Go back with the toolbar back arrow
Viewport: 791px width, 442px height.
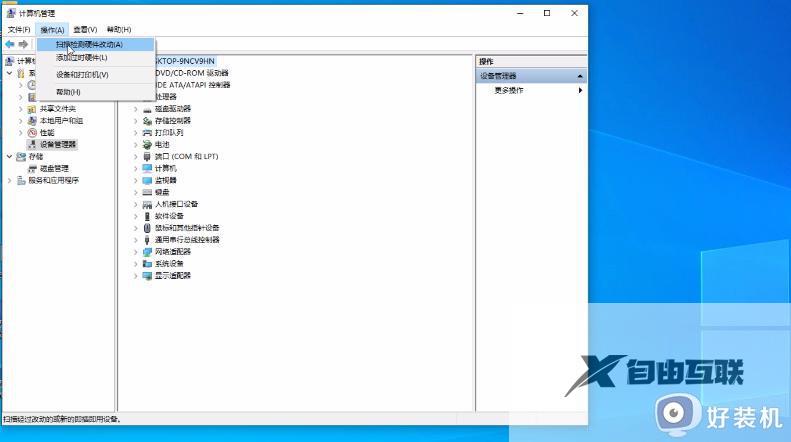tap(10, 44)
